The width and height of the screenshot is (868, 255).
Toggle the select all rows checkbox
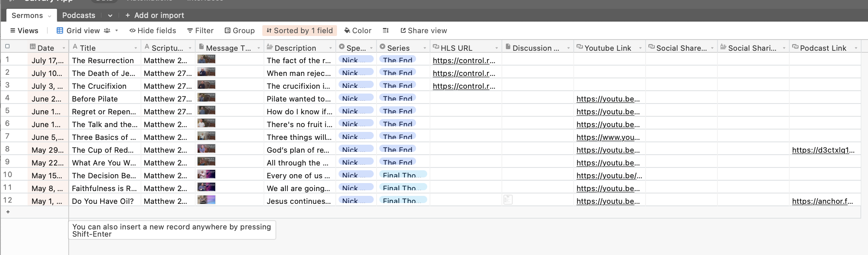tap(7, 47)
